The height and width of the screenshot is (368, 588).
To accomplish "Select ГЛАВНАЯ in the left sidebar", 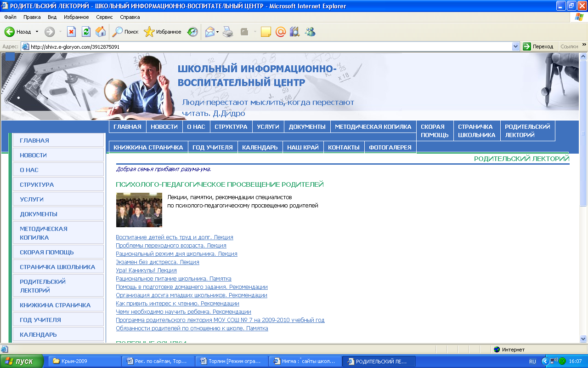I will click(x=58, y=140).
